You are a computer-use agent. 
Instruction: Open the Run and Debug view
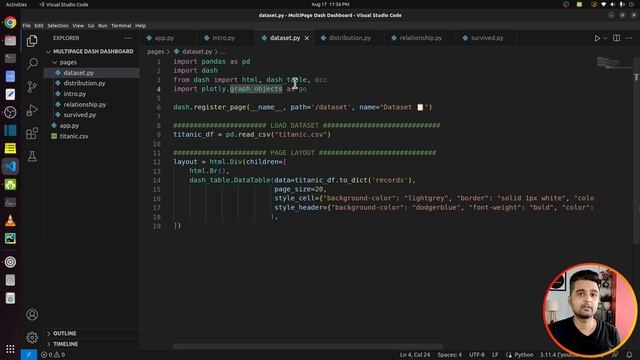pyautogui.click(x=32, y=110)
